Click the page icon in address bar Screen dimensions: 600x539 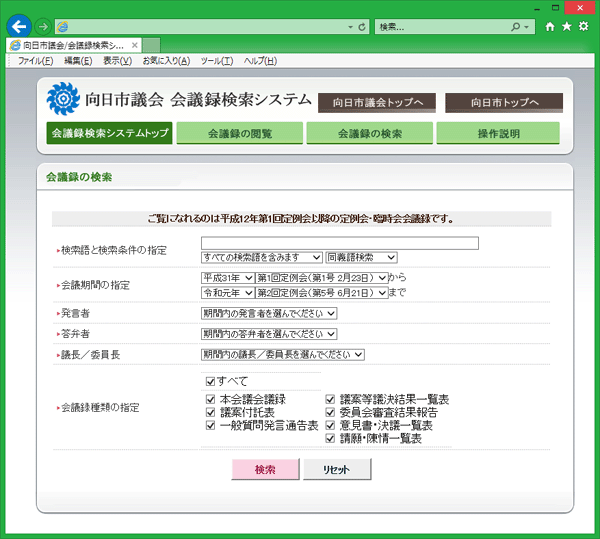click(62, 27)
